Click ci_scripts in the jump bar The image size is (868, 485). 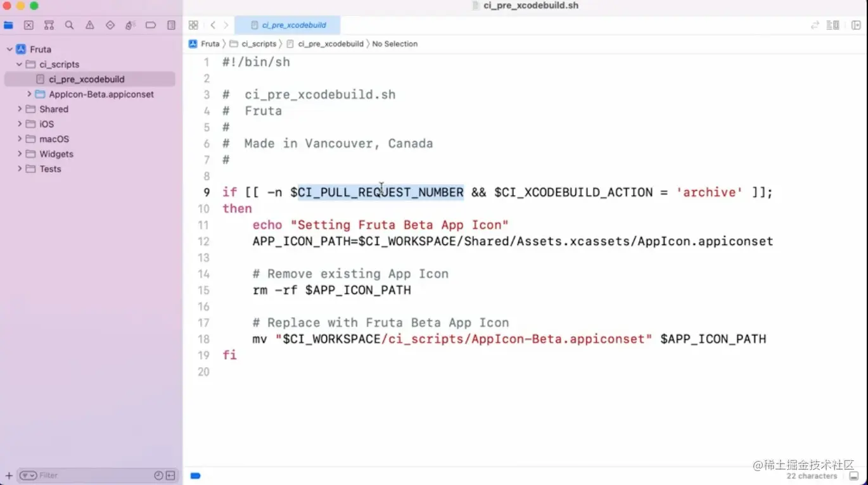[x=253, y=44]
